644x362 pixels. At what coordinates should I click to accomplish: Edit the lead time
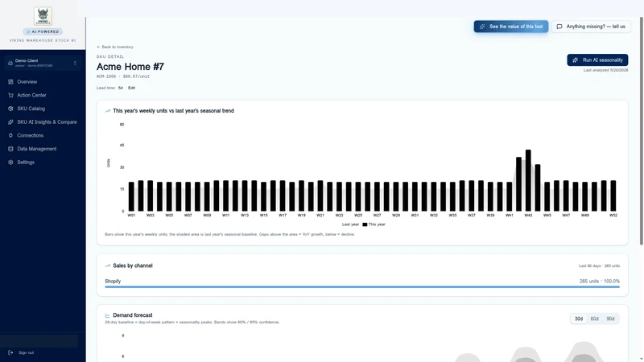(x=131, y=88)
